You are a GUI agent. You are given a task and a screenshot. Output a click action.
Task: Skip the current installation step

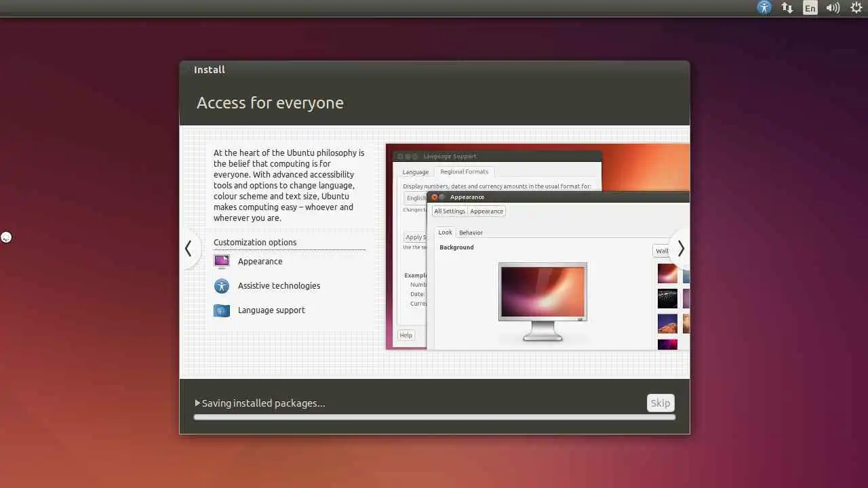click(x=660, y=403)
